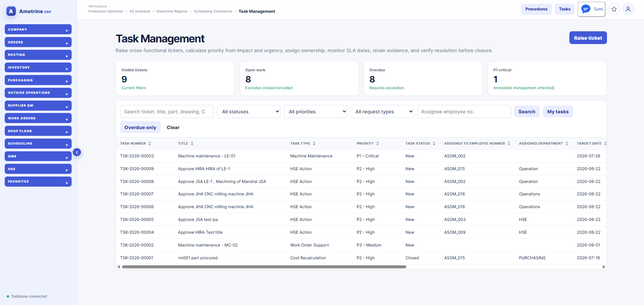The width and height of the screenshot is (644, 305).
Task: Open ticket TSK-2026-00005
Action: (137, 220)
